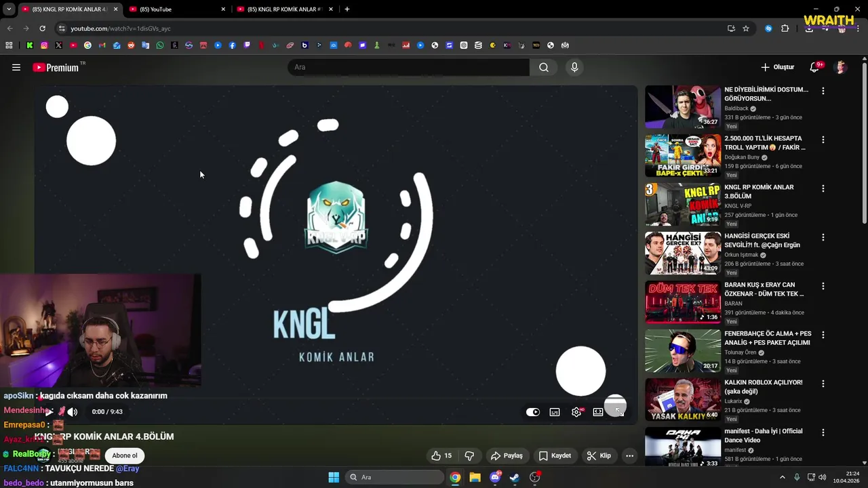Open Instagram bookmark
The width and height of the screenshot is (868, 488).
[44, 45]
